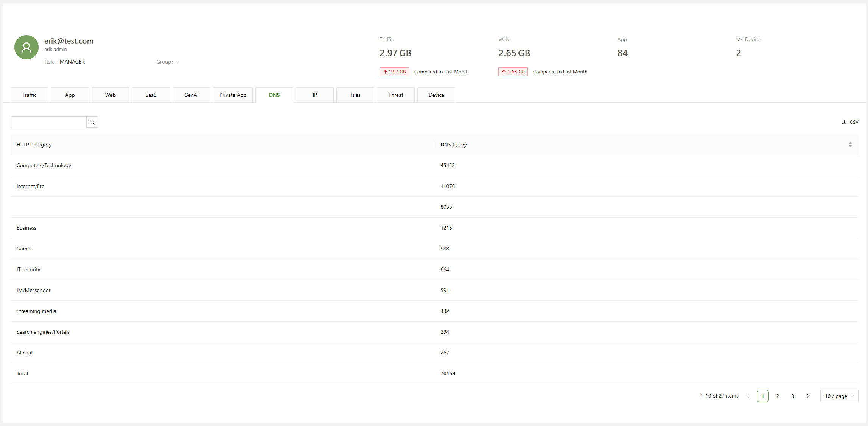The image size is (868, 426).
Task: Click the green user avatar icon
Action: 26,48
